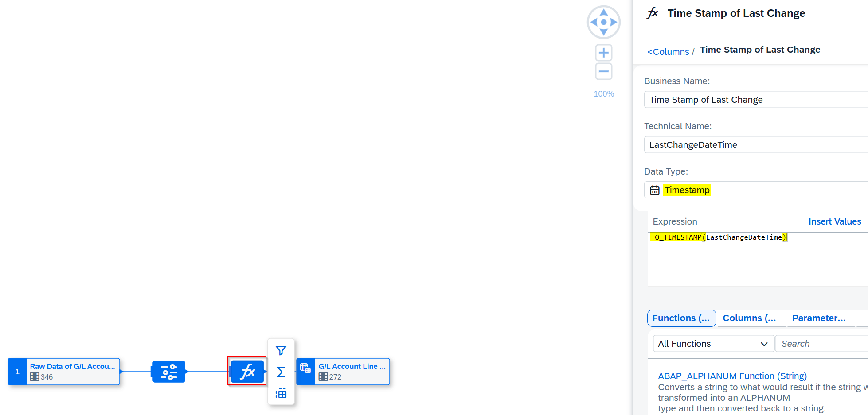Viewport: 868px width, 415px height.
Task: Add a filter via the funnel icon
Action: pos(281,351)
